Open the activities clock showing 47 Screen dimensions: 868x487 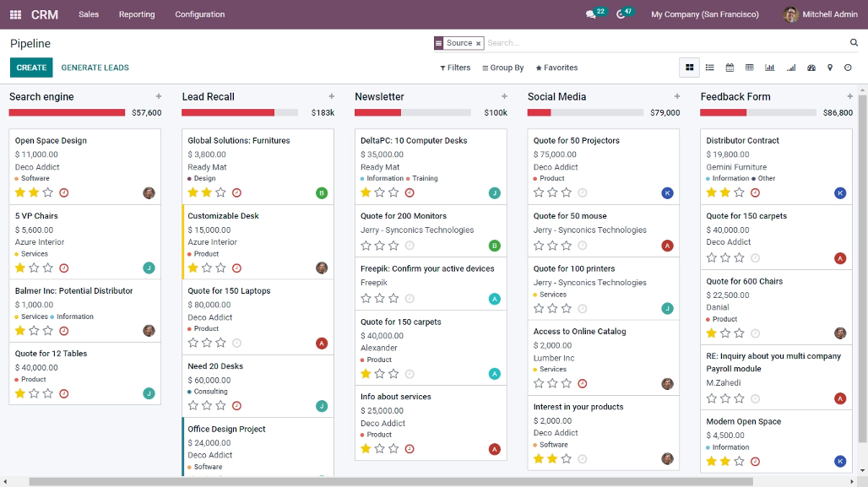click(621, 14)
